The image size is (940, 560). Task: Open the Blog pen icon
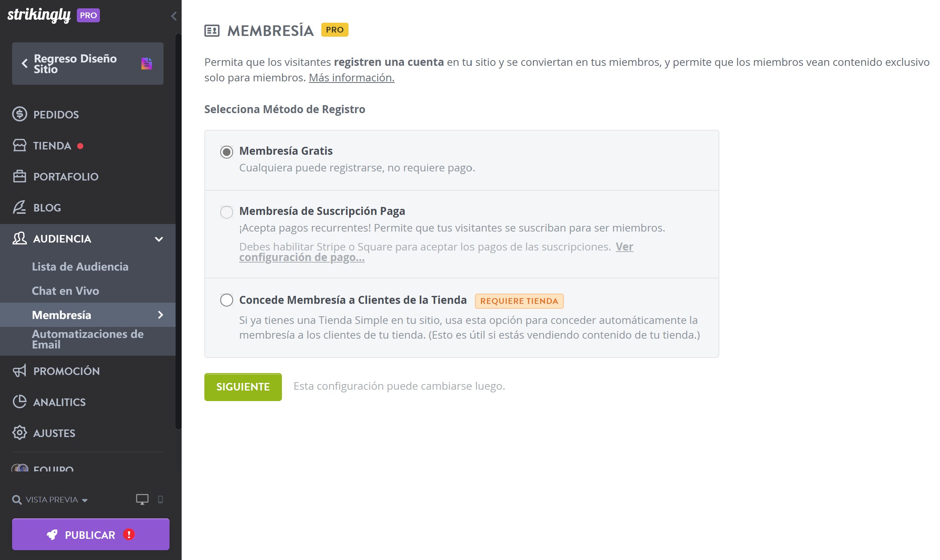20,207
